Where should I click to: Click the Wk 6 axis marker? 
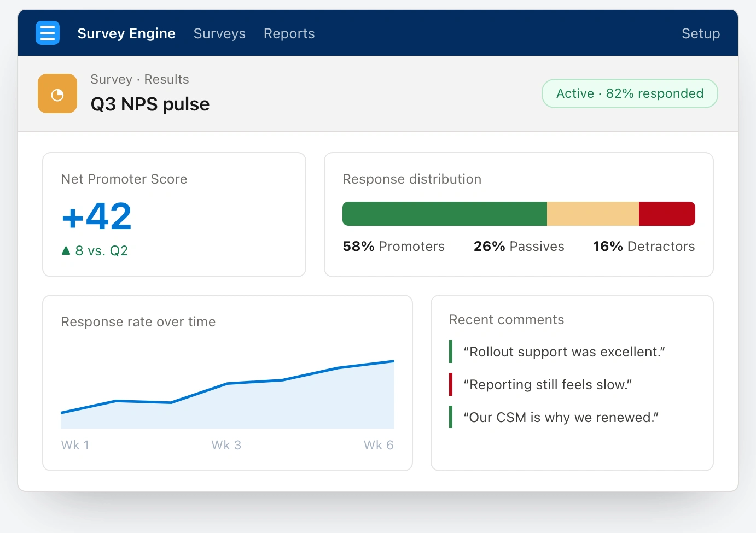tap(379, 445)
